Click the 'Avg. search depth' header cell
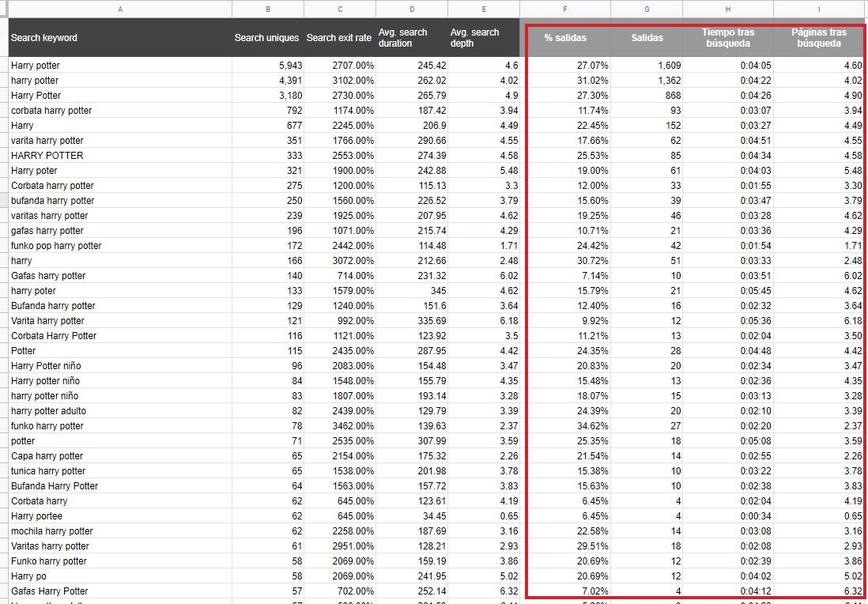This screenshot has height=604, width=868. point(484,38)
